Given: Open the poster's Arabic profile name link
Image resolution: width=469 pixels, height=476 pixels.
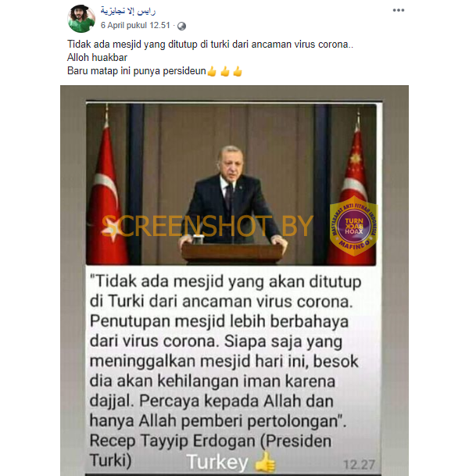Looking at the screenshot, I should [128, 11].
